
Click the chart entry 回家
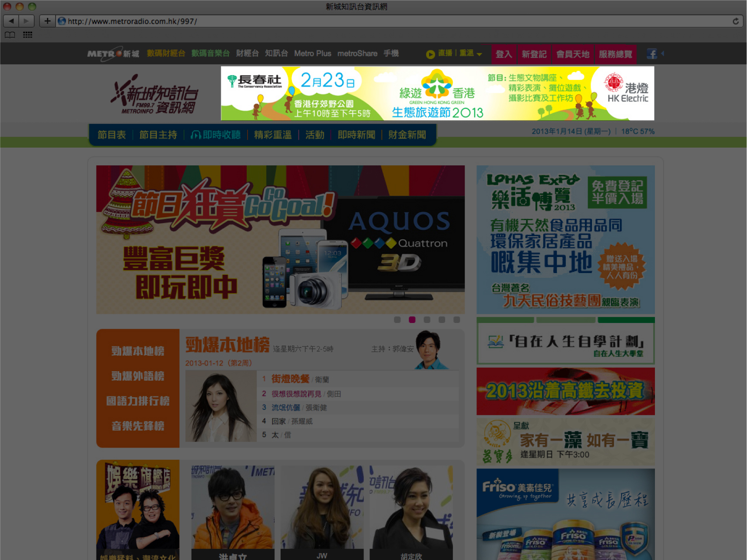[278, 422]
